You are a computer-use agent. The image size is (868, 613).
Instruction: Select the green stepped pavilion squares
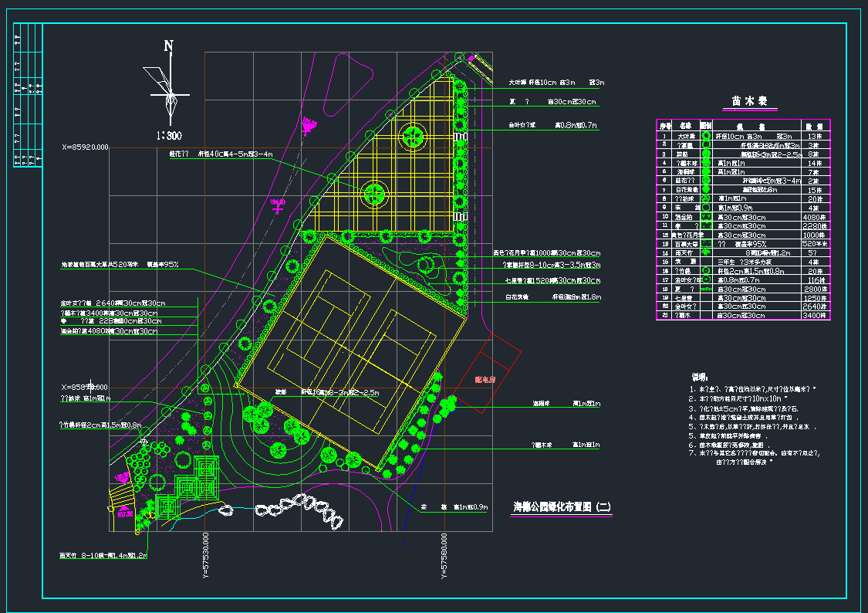[189, 486]
